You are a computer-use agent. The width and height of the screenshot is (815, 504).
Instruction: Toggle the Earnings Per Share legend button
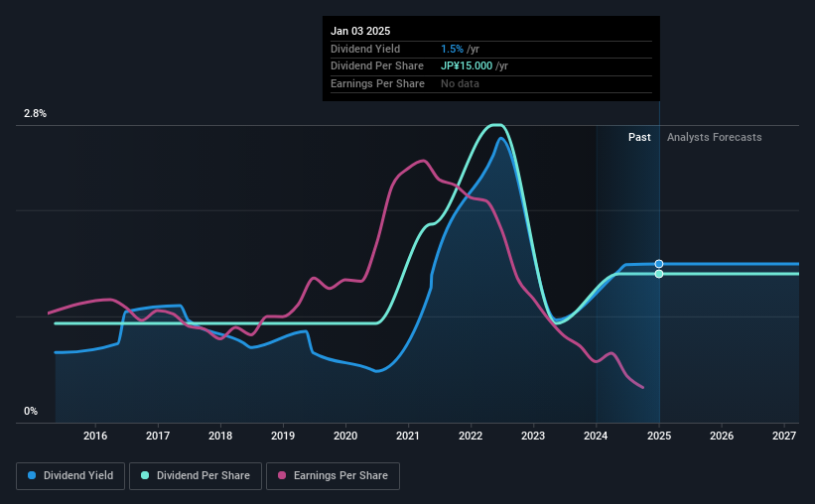(333, 476)
